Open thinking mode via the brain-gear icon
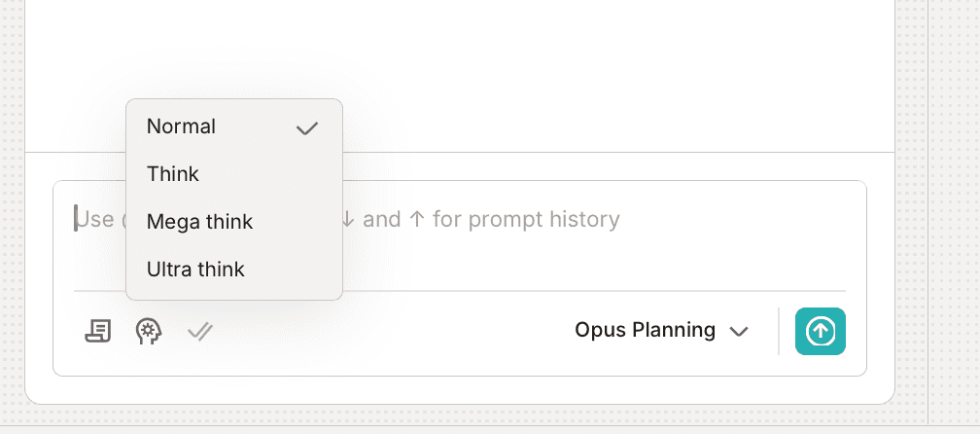The image size is (980, 434). coord(149,331)
